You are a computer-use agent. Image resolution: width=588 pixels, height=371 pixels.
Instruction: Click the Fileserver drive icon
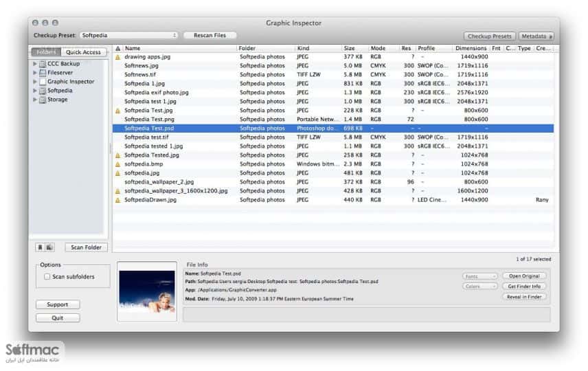point(43,73)
